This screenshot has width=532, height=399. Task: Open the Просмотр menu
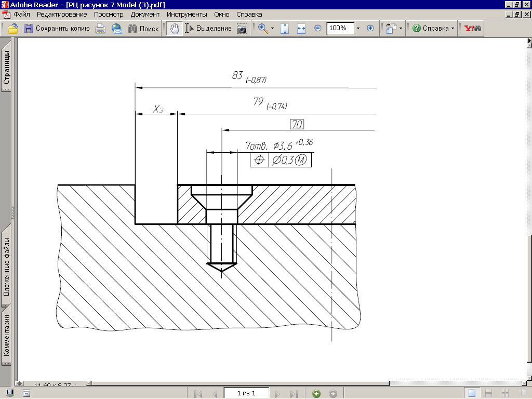coord(109,15)
